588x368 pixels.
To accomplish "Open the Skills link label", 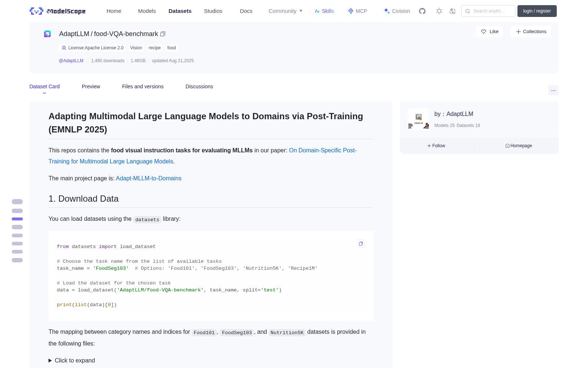I will coord(328,11).
